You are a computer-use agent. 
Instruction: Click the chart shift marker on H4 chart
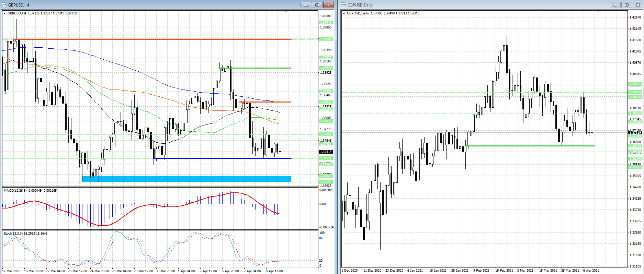286,12
